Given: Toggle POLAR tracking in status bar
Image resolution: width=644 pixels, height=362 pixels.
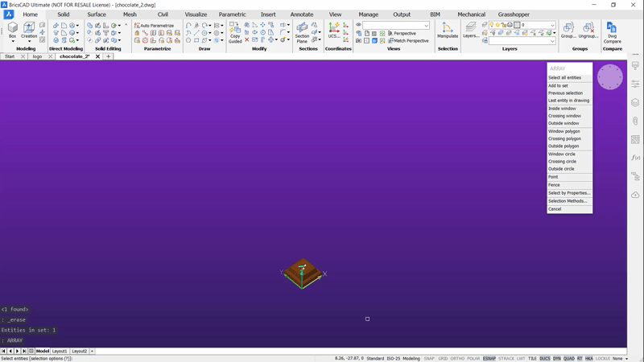Looking at the screenshot, I should point(473,359).
